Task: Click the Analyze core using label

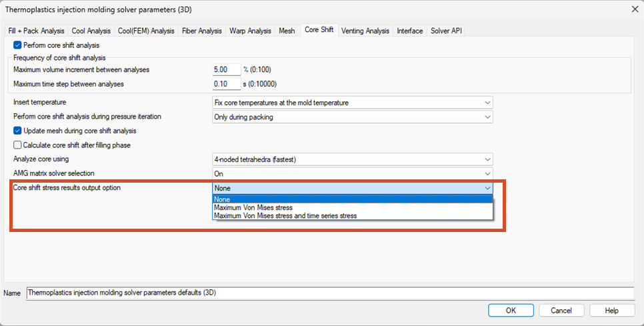Action: pyautogui.click(x=41, y=159)
